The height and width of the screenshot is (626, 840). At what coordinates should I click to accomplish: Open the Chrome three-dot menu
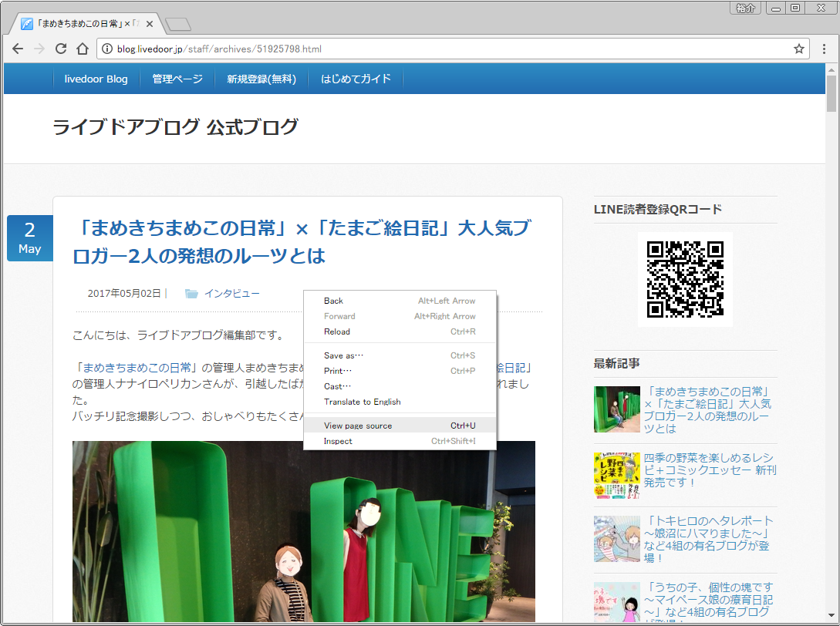click(x=824, y=49)
